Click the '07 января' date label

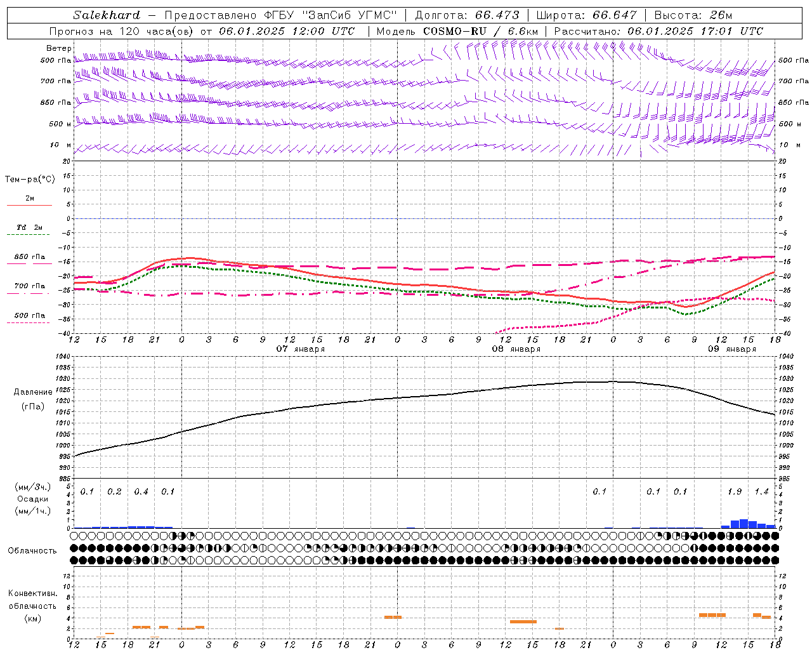coord(300,349)
